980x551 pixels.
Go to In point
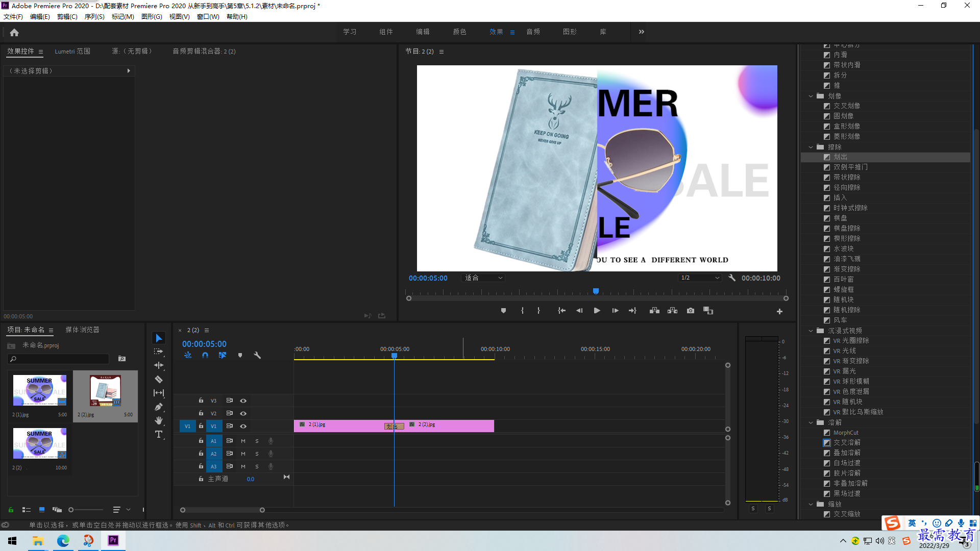click(x=561, y=311)
